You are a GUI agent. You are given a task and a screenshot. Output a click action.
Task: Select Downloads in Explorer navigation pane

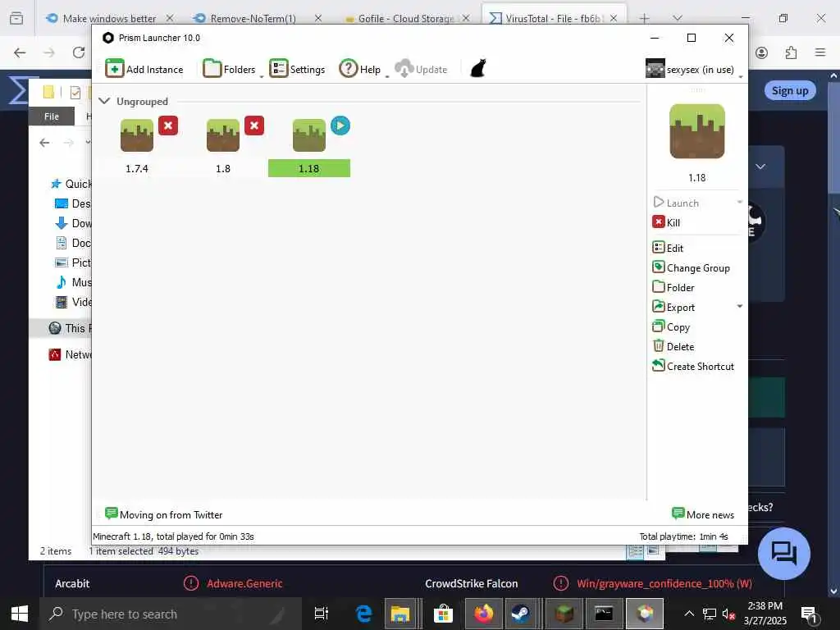click(73, 223)
